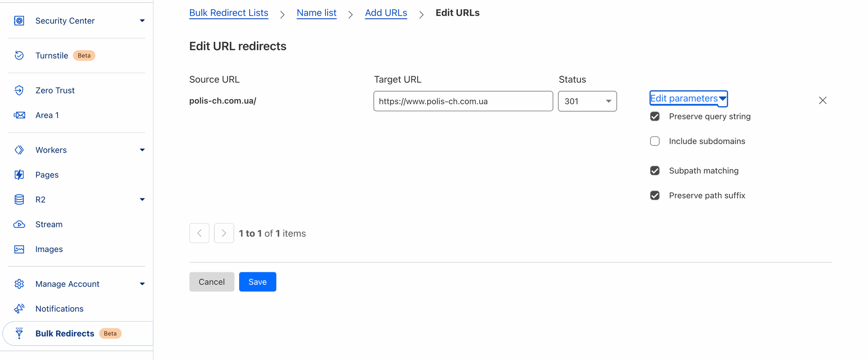Uncheck Preserve query string
868x360 pixels.
[x=655, y=117]
